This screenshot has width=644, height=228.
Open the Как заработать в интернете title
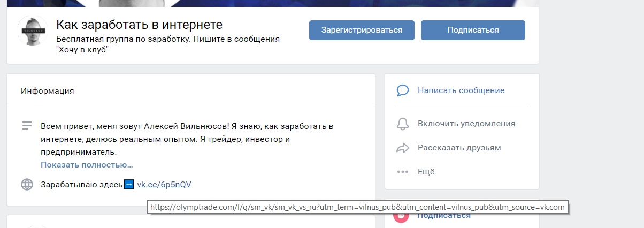pyautogui.click(x=139, y=25)
